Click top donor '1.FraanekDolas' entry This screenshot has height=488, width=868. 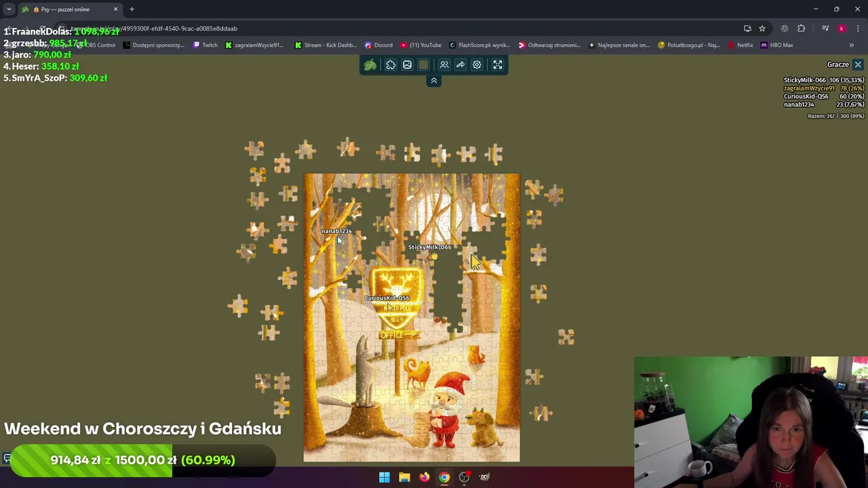click(x=62, y=32)
